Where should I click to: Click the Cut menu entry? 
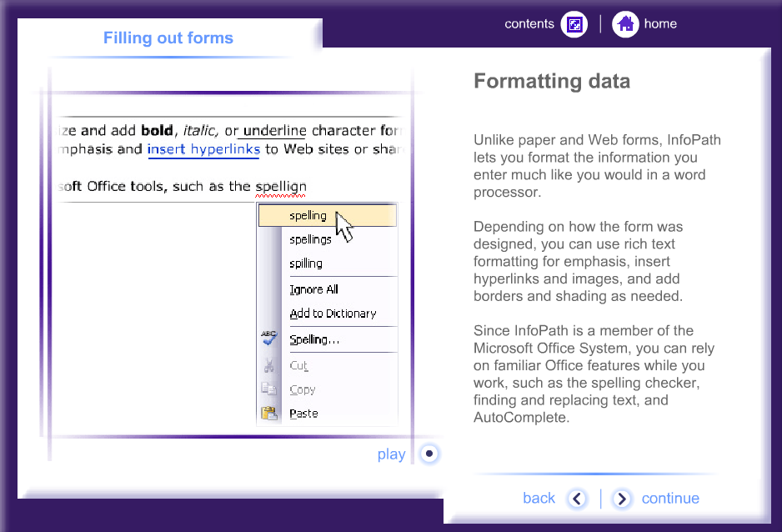pos(328,365)
